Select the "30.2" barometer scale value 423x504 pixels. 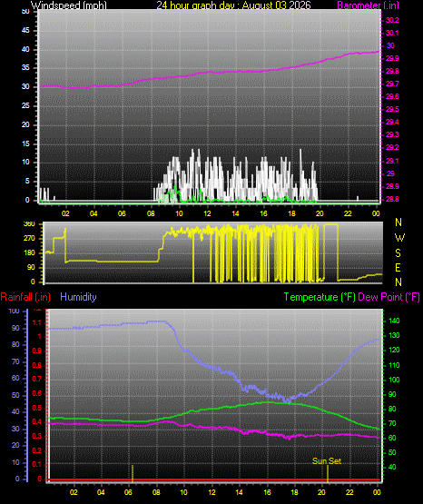(392, 20)
